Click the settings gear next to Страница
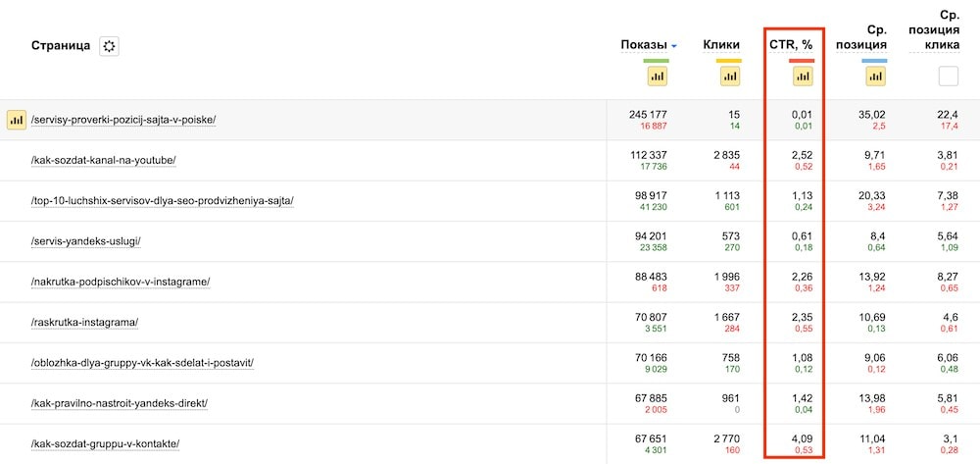Image resolution: width=980 pixels, height=464 pixels. point(109,46)
